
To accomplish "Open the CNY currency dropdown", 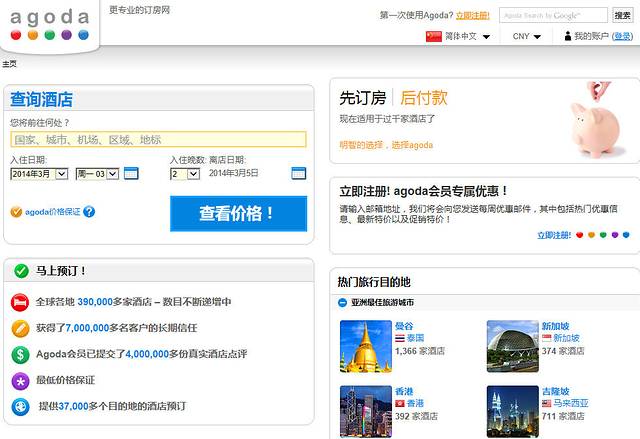I will (x=527, y=36).
